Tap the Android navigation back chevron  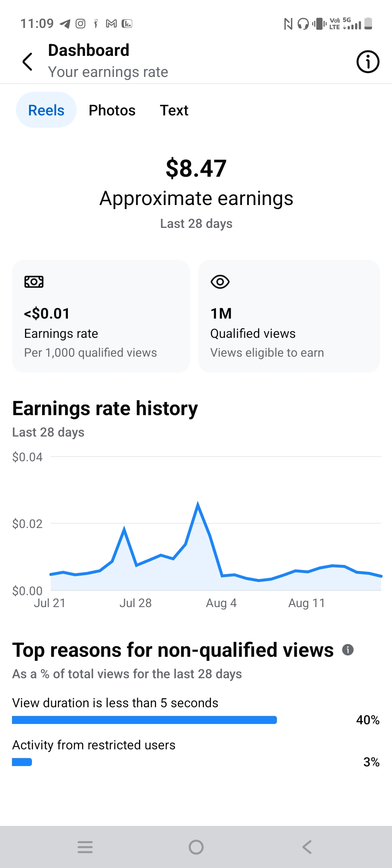coord(307,847)
